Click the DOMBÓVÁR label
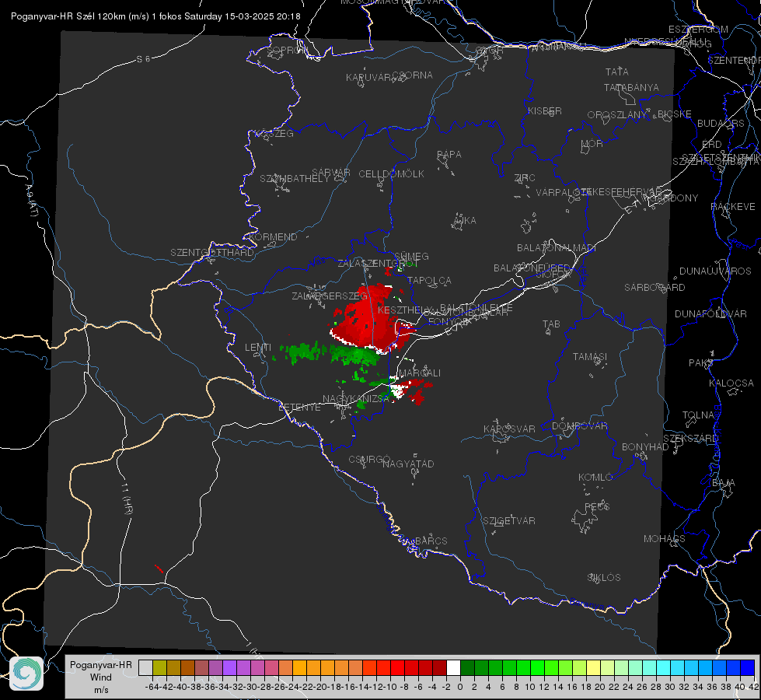761x700 pixels. tap(579, 426)
